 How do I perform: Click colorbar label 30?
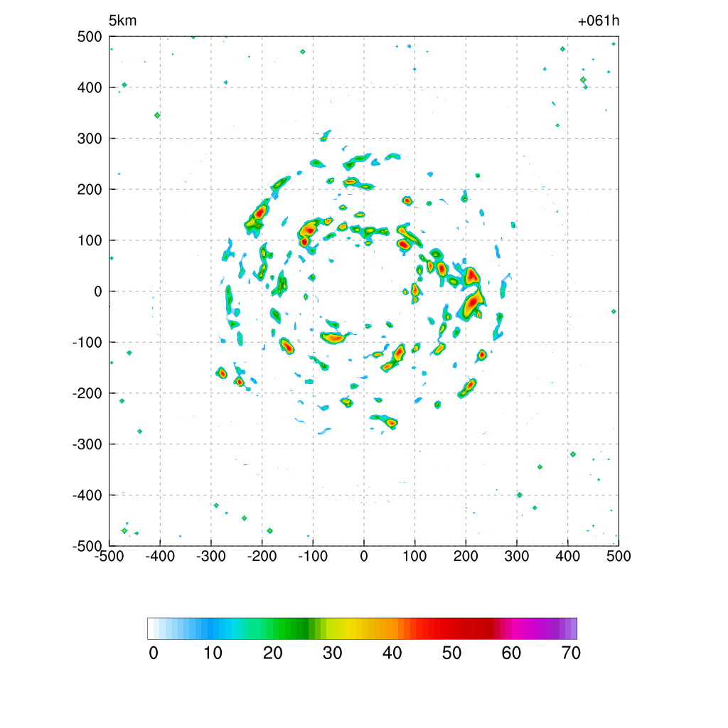(333, 653)
